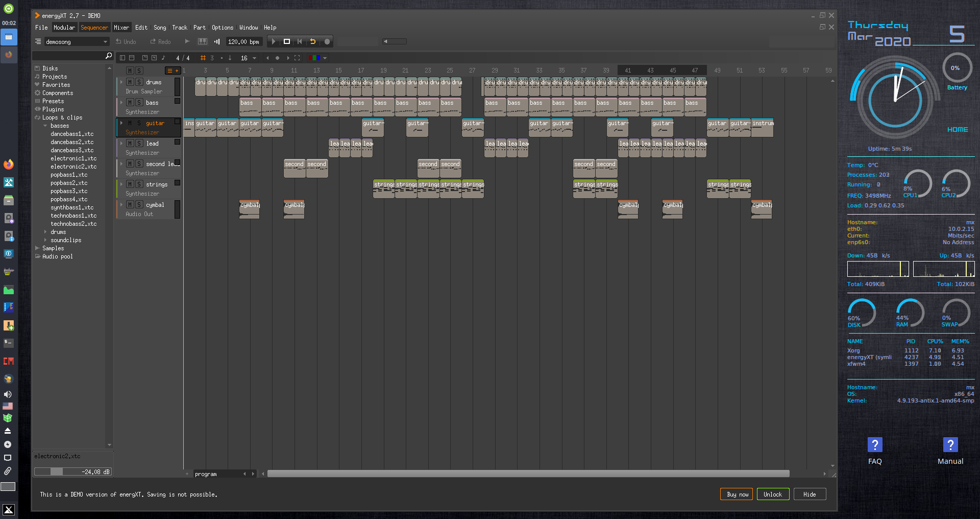Select dancebass1.xtc in the browser
This screenshot has width=980, height=519.
[x=72, y=134]
